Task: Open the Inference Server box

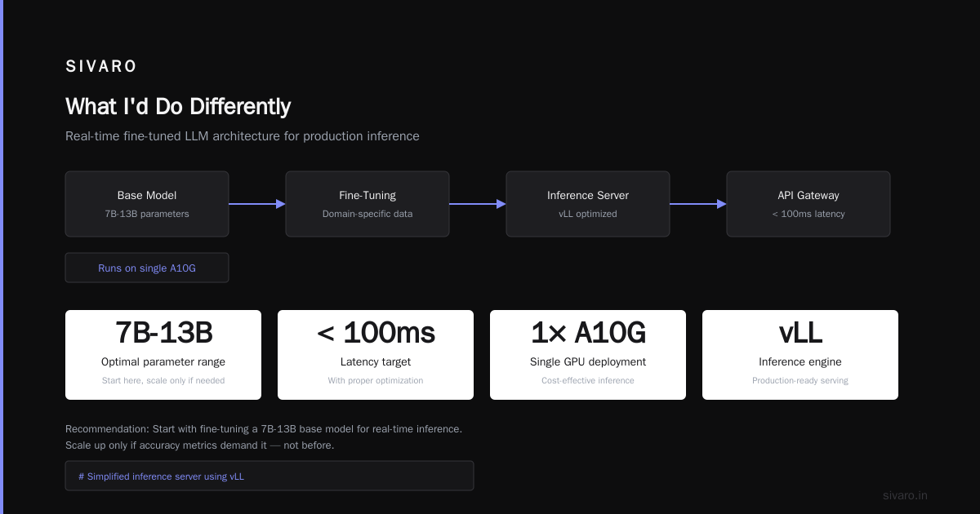Action: (x=588, y=204)
